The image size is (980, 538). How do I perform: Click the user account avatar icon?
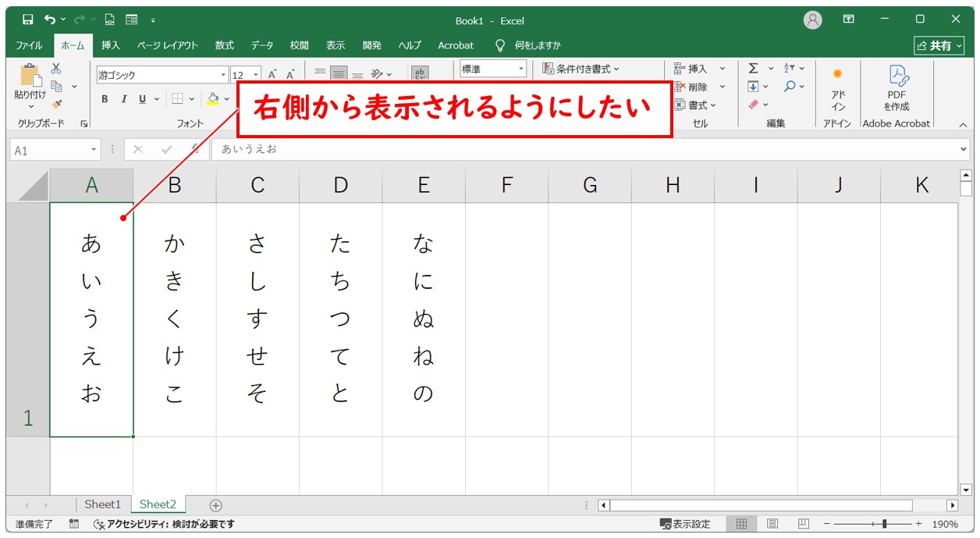pyautogui.click(x=813, y=20)
